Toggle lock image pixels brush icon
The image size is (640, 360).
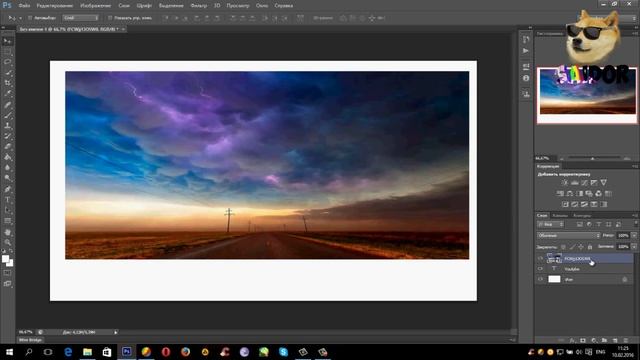(x=572, y=247)
